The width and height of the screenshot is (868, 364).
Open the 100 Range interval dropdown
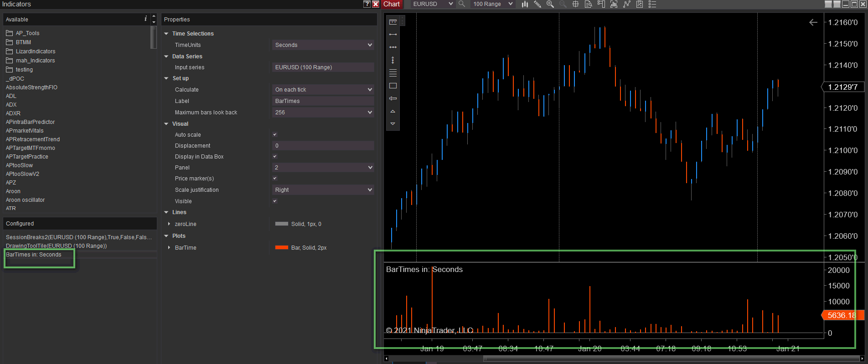(493, 4)
